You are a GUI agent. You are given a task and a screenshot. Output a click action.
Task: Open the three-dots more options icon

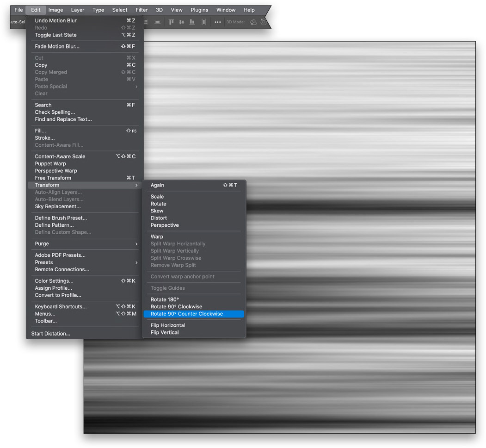pos(217,22)
